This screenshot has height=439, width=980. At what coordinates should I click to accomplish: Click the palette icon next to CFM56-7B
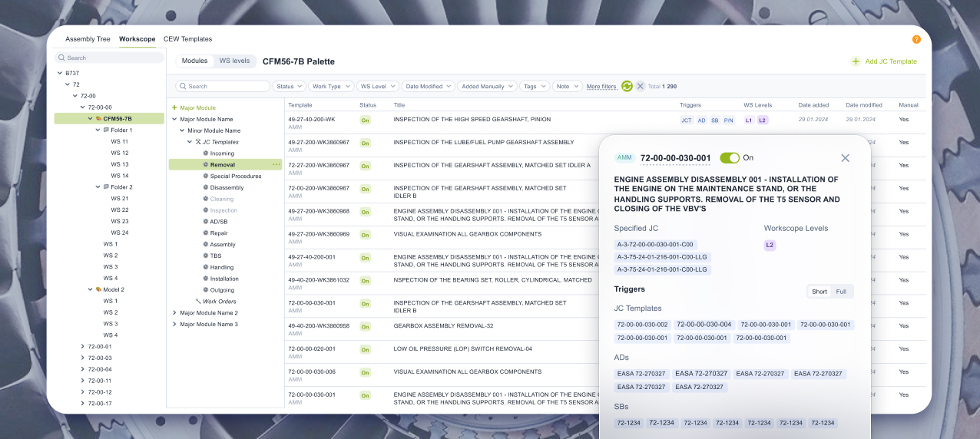(x=98, y=119)
